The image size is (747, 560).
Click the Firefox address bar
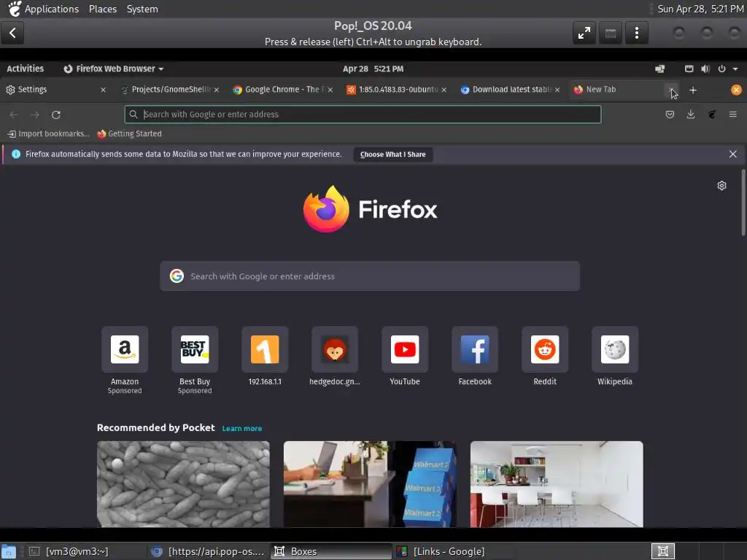pyautogui.click(x=363, y=114)
